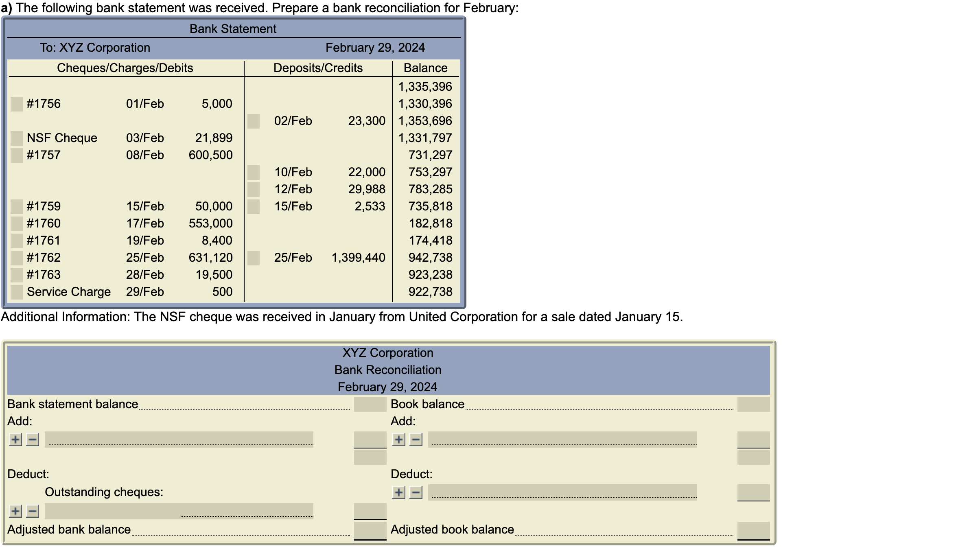Screen dimensions: 980x560
Task: Tick checkbox for 25/Feb deposit 1,399,440
Action: [254, 258]
